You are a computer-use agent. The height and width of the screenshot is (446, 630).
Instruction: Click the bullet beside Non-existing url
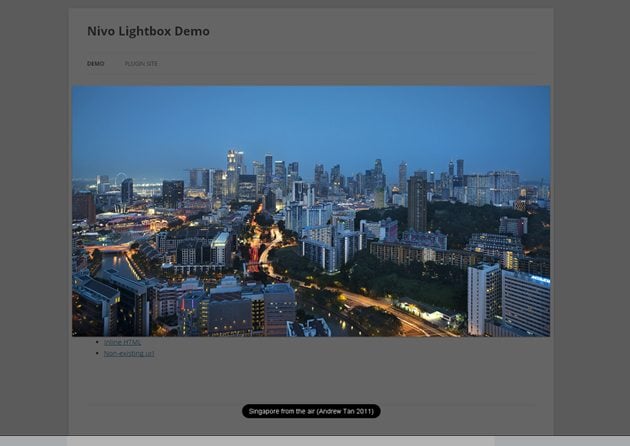(x=97, y=353)
